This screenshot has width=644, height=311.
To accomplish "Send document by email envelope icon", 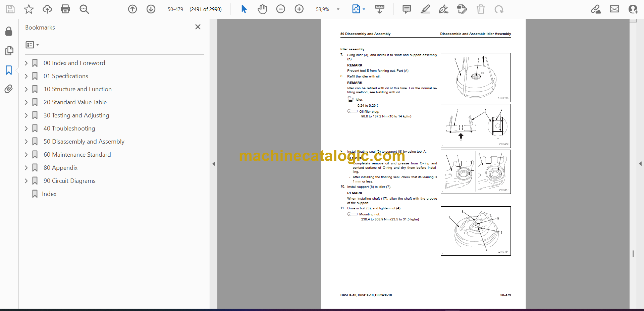I will coord(614,9).
